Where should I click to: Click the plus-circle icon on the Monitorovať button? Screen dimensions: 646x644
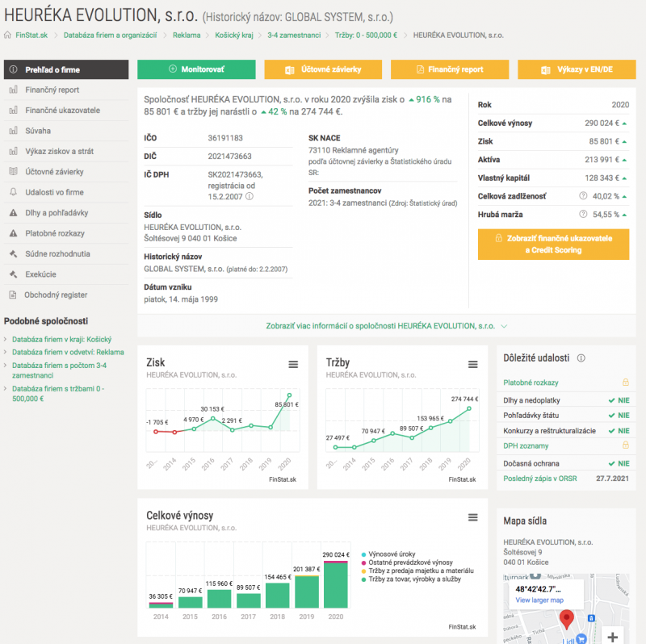[173, 69]
